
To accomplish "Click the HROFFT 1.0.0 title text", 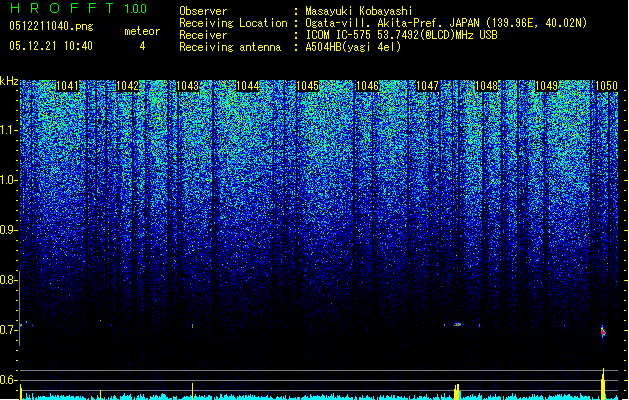I will pos(79,8).
